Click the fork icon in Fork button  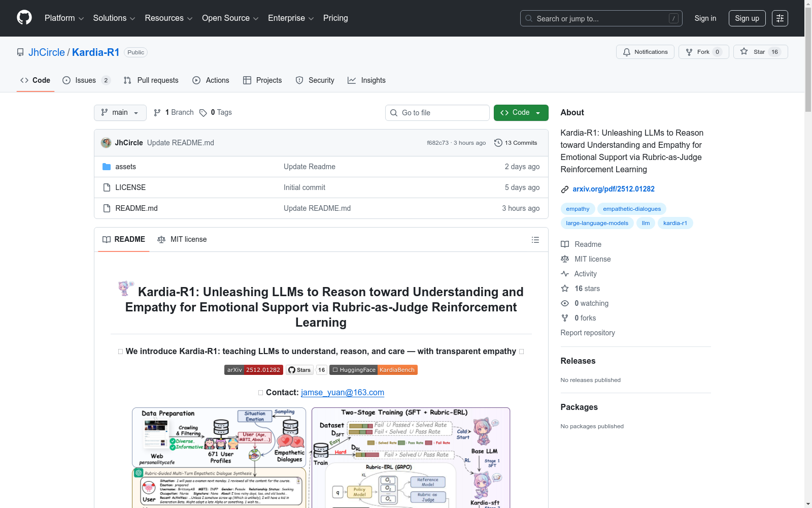(x=689, y=52)
